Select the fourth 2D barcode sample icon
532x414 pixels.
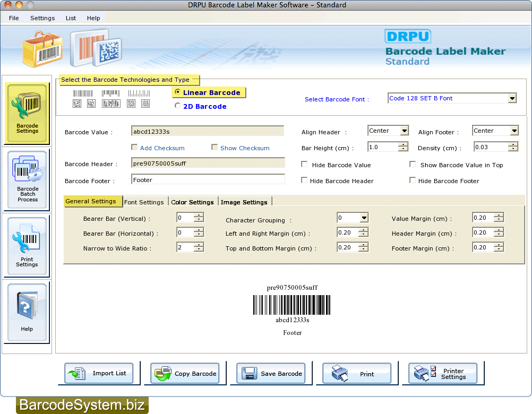click(131, 103)
